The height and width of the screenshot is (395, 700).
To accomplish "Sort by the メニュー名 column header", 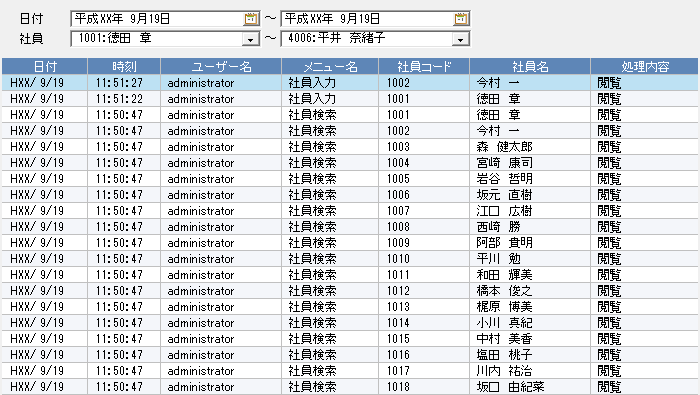I will point(330,67).
